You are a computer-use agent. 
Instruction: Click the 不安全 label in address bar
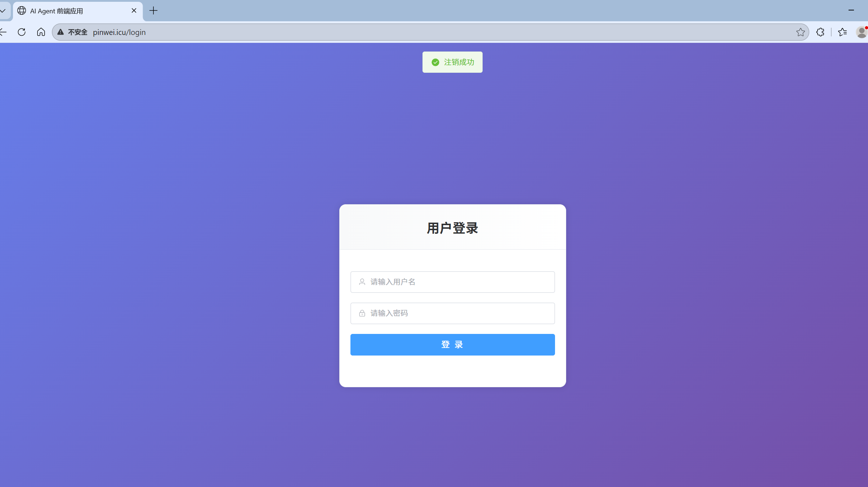coord(78,32)
